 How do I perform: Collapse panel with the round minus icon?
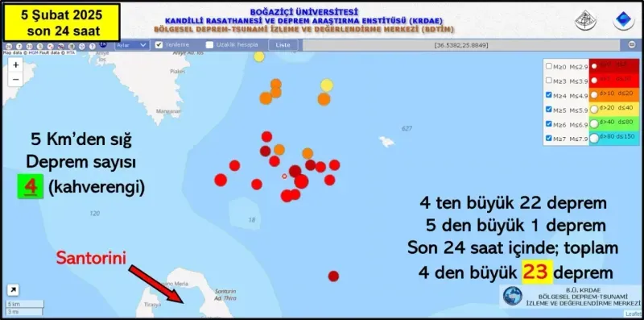(632, 45)
